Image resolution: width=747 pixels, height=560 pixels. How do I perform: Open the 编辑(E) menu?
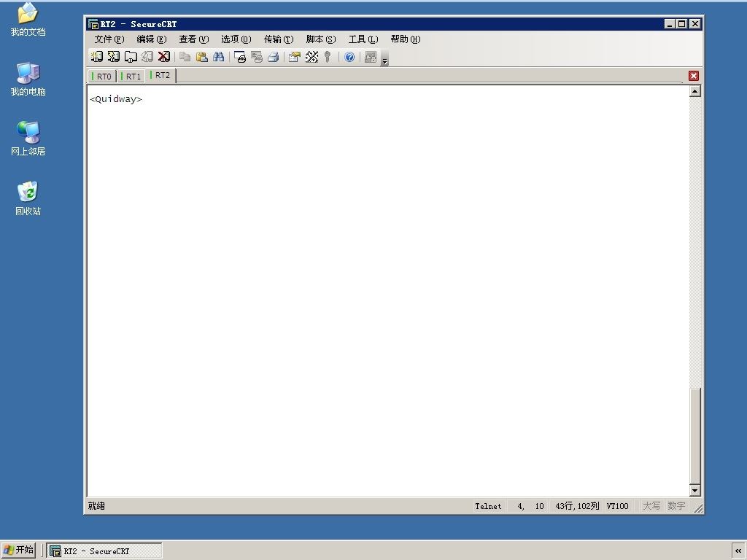(x=152, y=39)
